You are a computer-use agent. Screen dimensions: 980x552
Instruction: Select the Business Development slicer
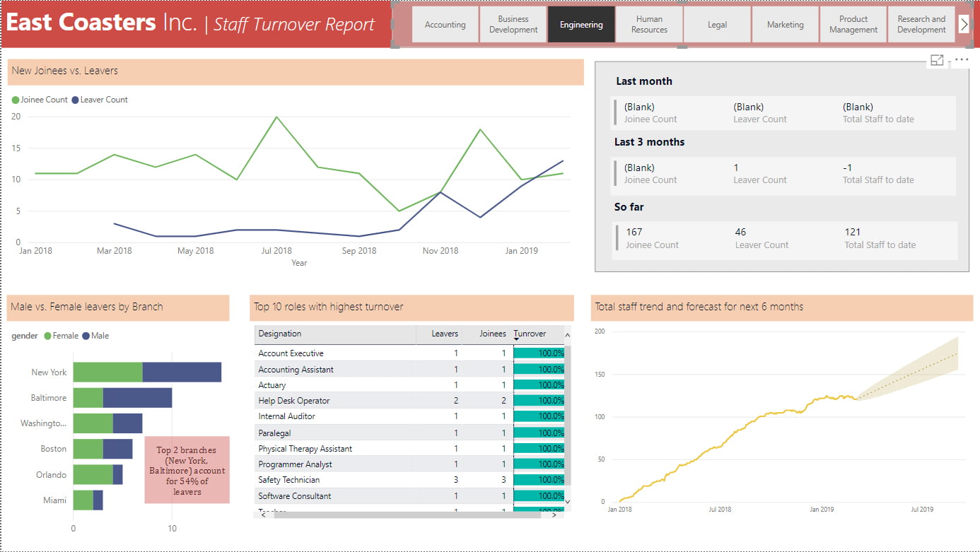pos(513,25)
